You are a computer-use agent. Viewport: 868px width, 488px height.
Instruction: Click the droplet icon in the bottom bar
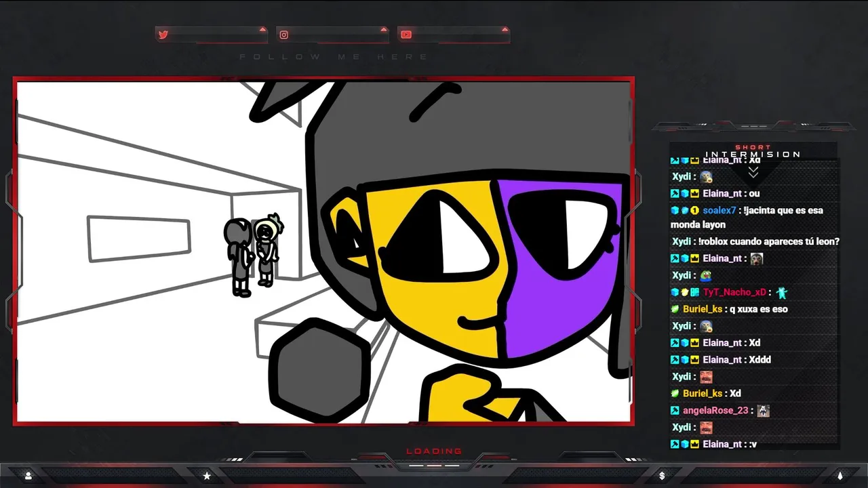coord(840,476)
